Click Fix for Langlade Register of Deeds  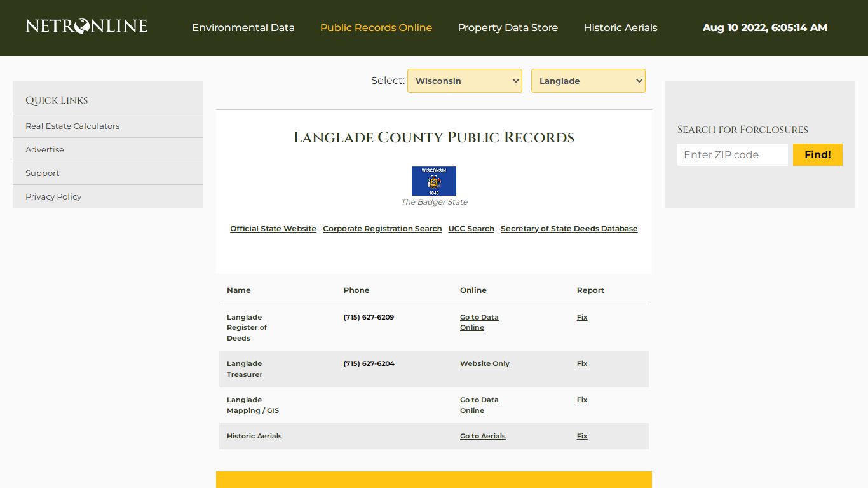coord(582,317)
